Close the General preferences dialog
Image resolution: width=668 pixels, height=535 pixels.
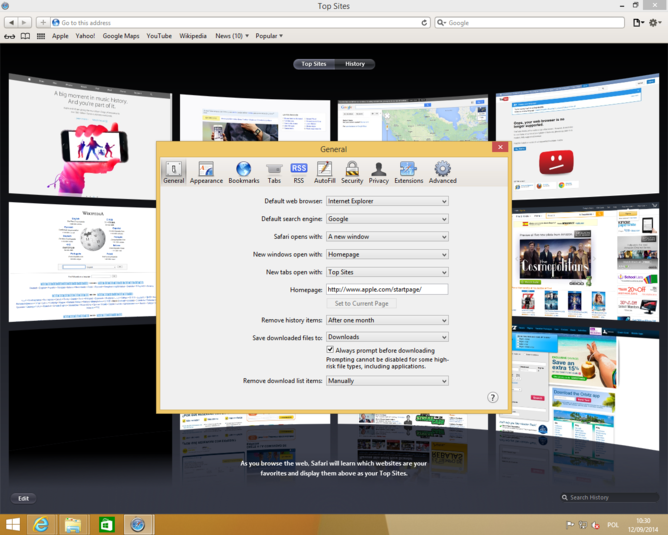tap(500, 147)
